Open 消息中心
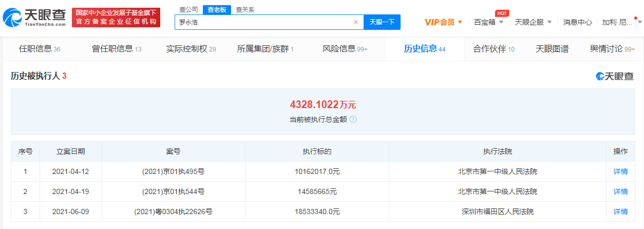 577,22
